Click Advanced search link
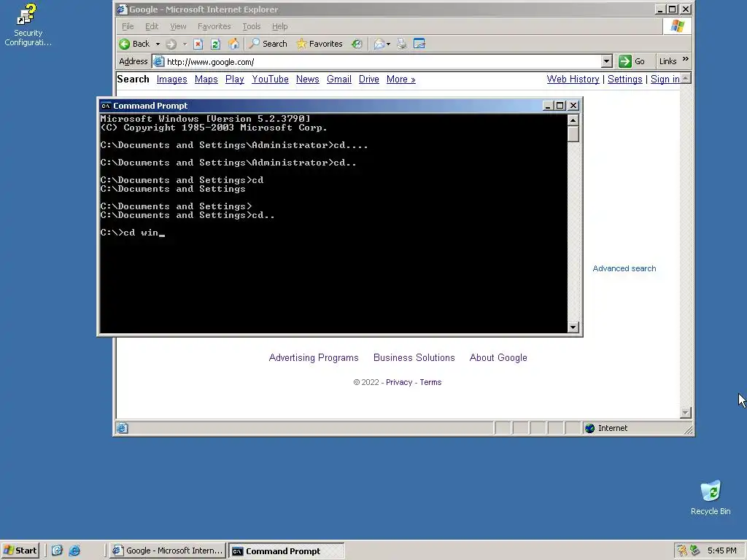 point(624,268)
